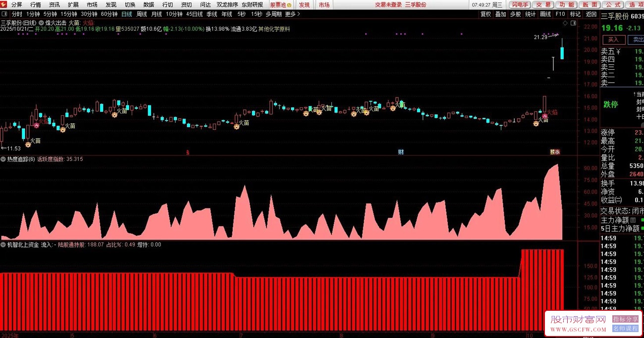Switch to the 15分钟 period
The image size is (644, 338).
[69, 14]
